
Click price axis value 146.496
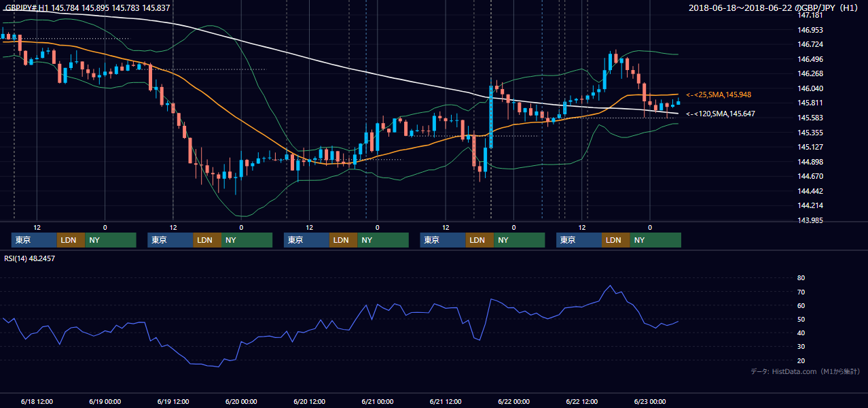tap(810, 59)
